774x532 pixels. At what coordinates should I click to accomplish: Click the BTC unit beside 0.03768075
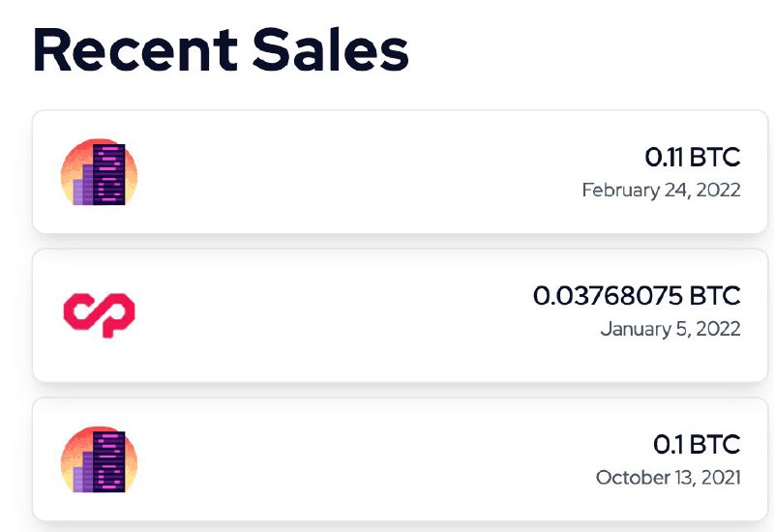pos(715,296)
